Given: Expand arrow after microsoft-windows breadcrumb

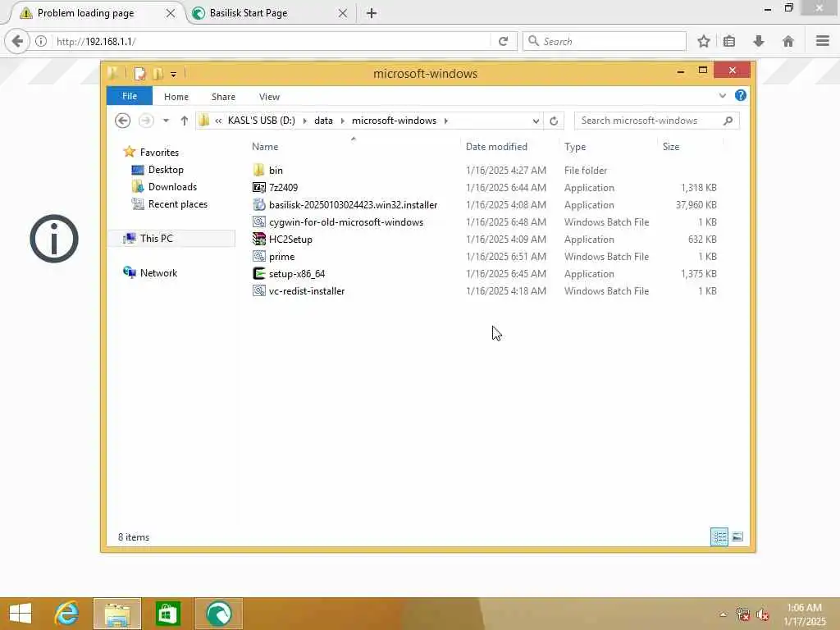Looking at the screenshot, I should point(445,121).
